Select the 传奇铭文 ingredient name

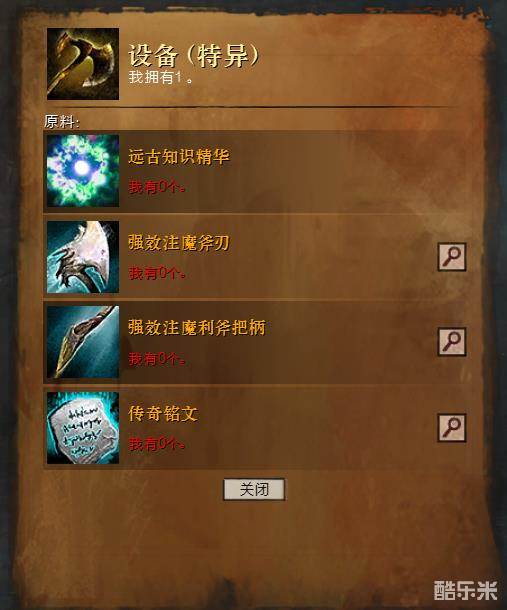[163, 413]
